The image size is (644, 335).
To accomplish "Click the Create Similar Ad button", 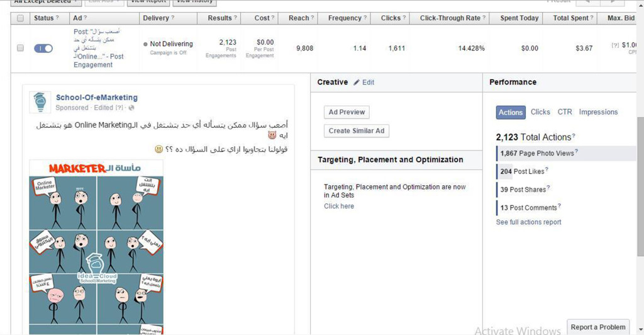I will pos(357,131).
